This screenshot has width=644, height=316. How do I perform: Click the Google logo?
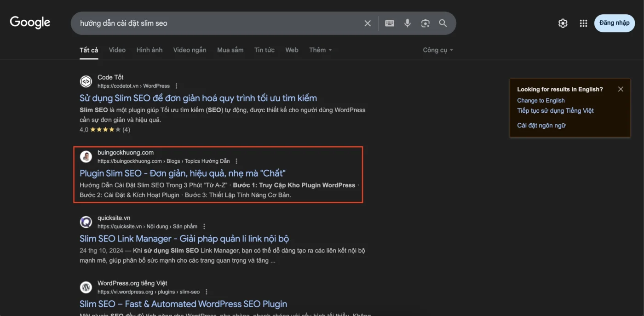[x=30, y=22]
